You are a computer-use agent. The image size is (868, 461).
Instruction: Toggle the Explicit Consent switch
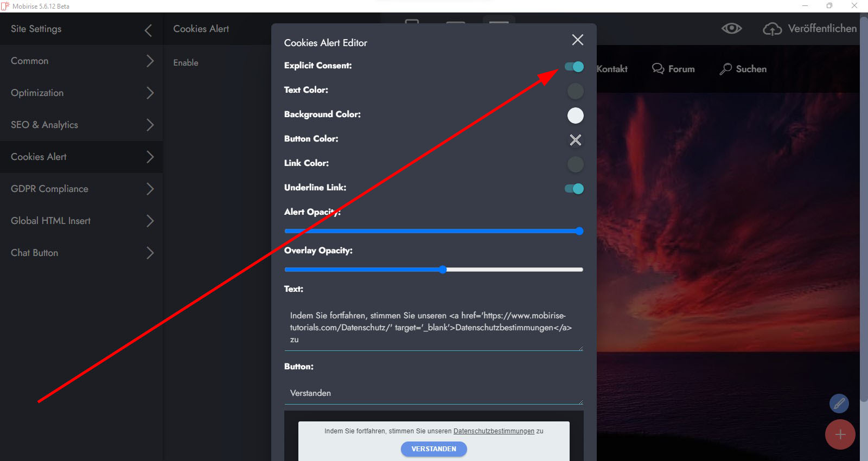574,67
